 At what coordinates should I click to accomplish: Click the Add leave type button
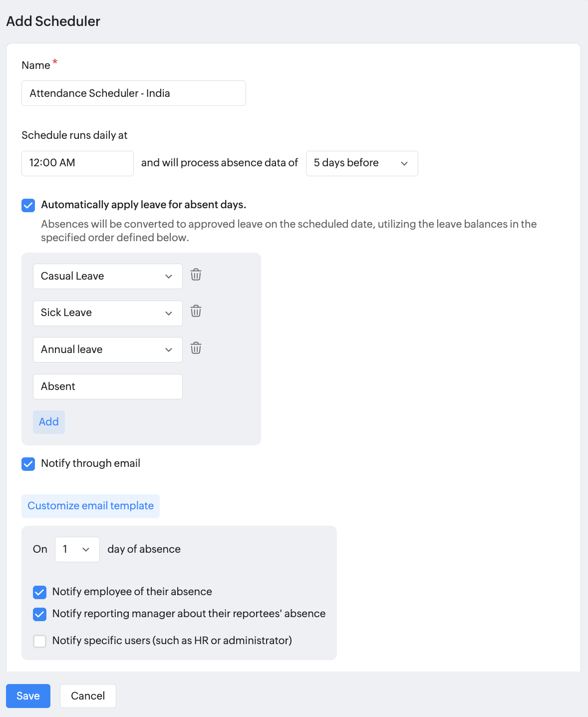coord(49,422)
